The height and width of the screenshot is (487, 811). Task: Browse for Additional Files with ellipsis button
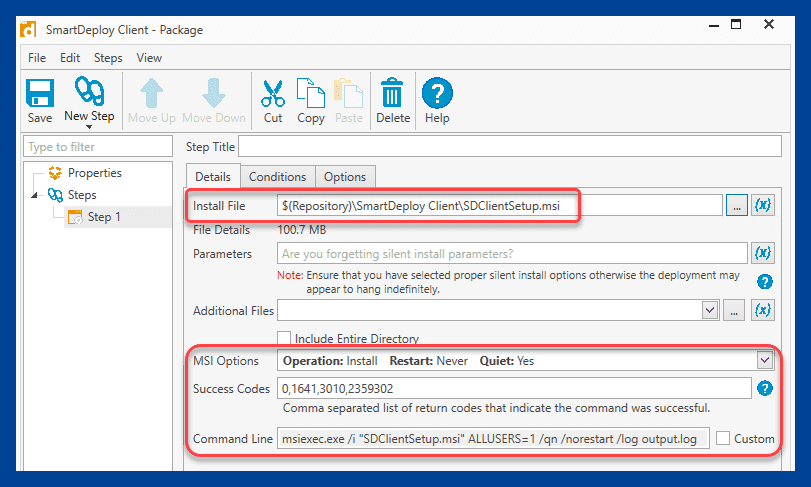point(733,310)
